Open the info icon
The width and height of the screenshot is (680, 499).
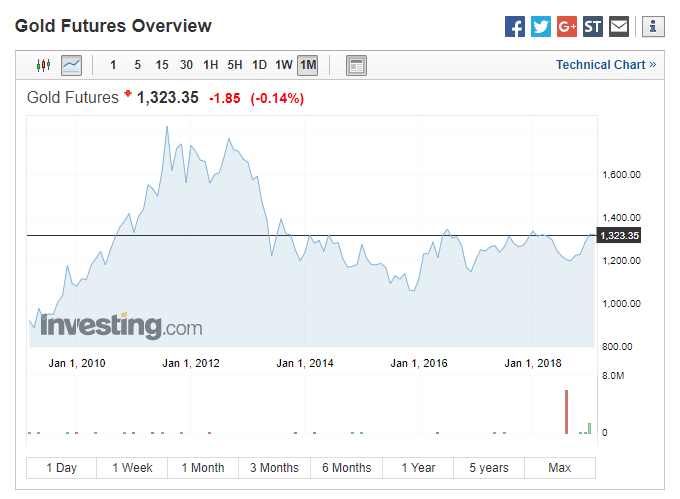point(653,27)
